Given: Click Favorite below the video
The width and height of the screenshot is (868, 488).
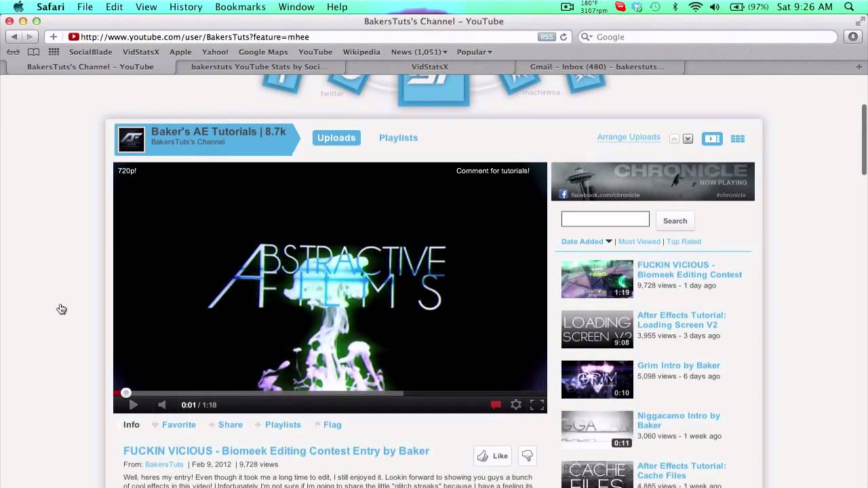Looking at the screenshot, I should [x=174, y=425].
